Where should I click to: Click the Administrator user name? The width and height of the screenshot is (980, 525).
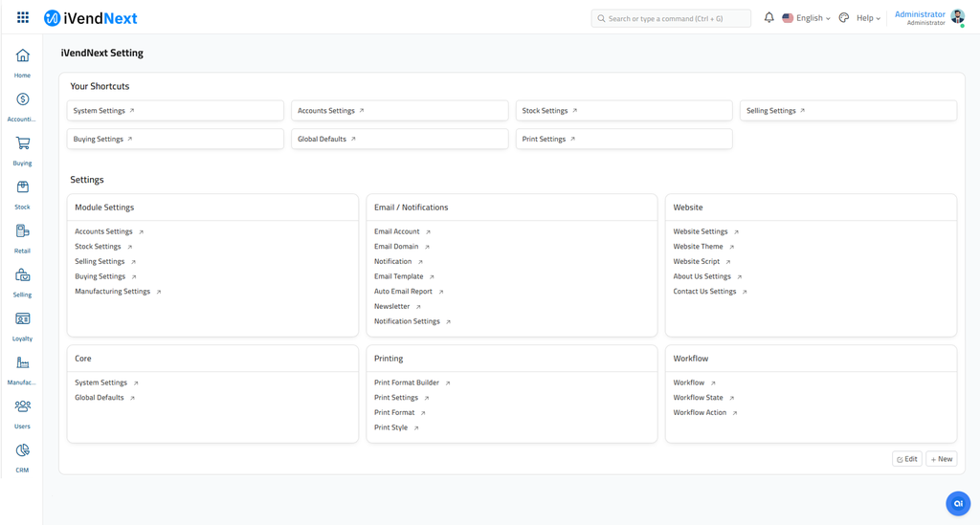coord(920,14)
